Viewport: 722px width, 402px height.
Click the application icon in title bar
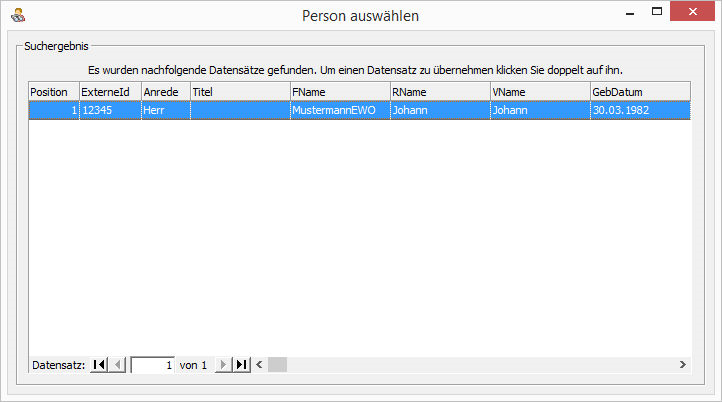coord(16,15)
